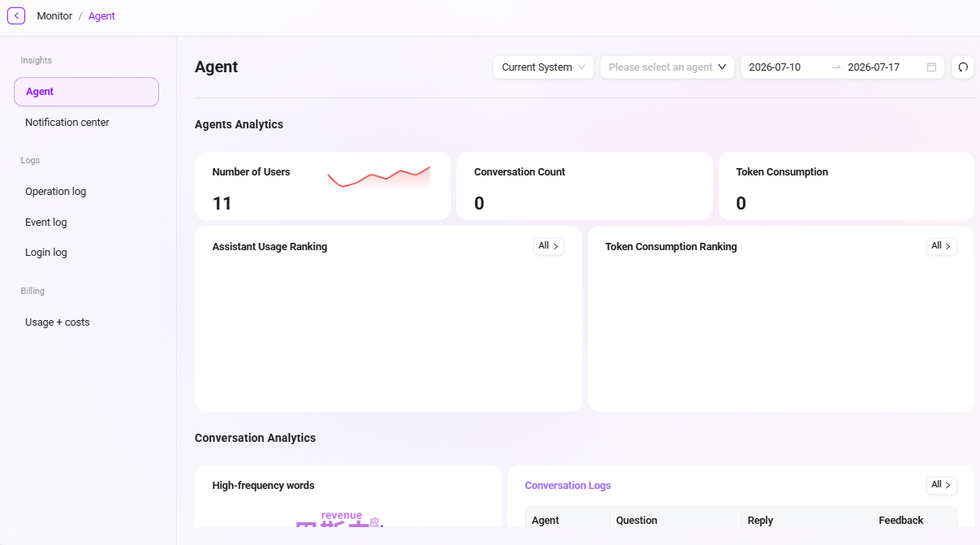This screenshot has height=545, width=980.
Task: Click the back arrow icon next to Monitor
Action: [16, 15]
